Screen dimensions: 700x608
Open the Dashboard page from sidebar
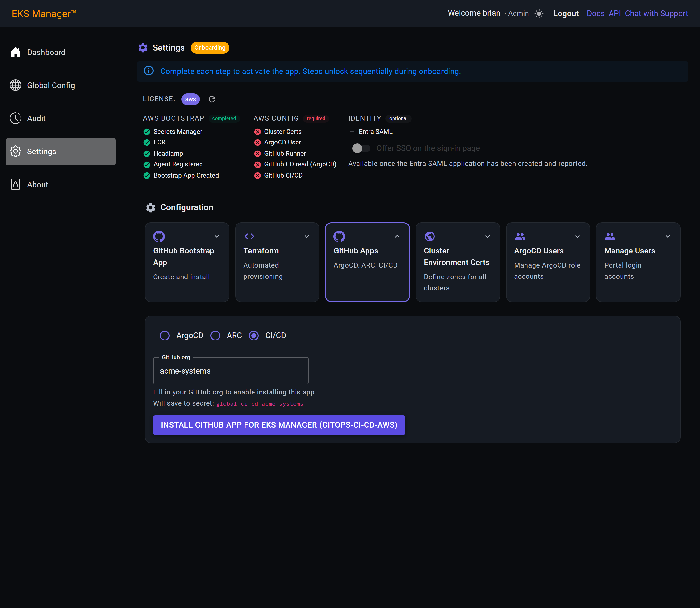61,52
